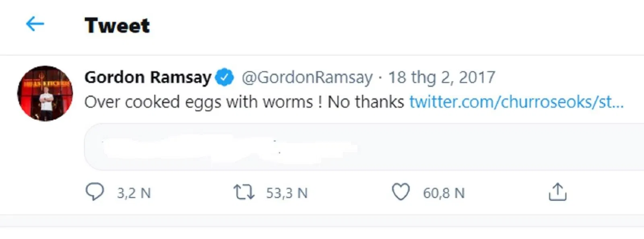Like the tweet with the heart icon
The height and width of the screenshot is (239, 644).
pos(401,192)
